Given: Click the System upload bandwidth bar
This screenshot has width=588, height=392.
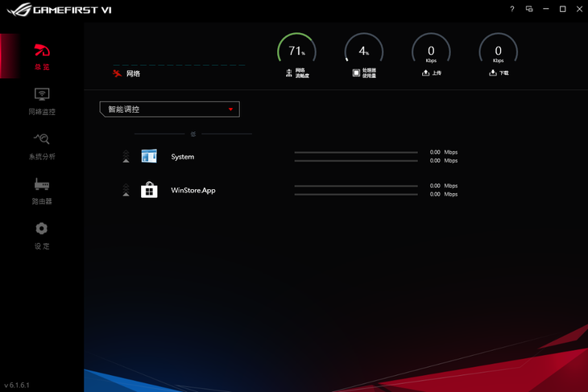Looking at the screenshot, I should point(356,152).
